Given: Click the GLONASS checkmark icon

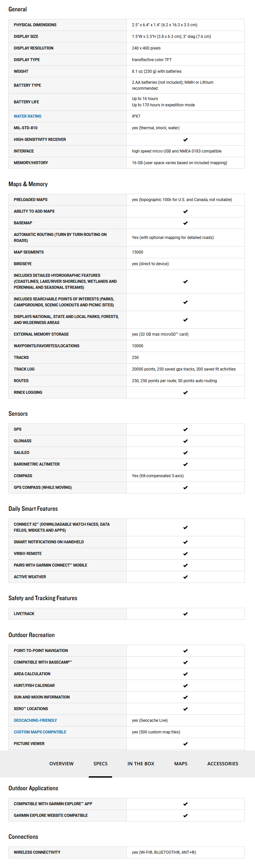Looking at the screenshot, I should click(x=185, y=441).
